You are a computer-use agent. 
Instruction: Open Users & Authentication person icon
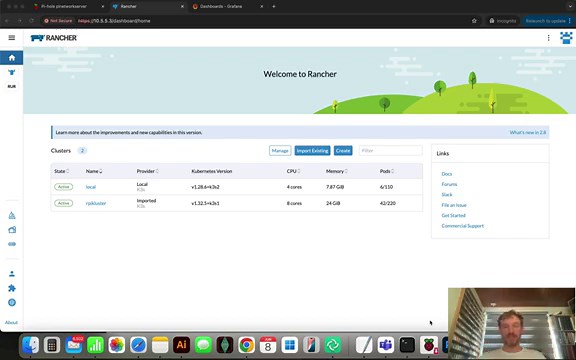point(12,274)
